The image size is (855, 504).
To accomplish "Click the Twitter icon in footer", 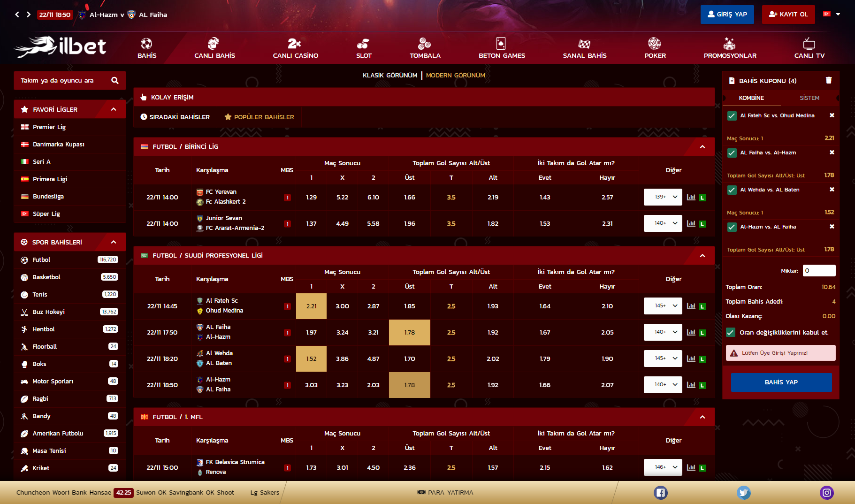I will [743, 493].
